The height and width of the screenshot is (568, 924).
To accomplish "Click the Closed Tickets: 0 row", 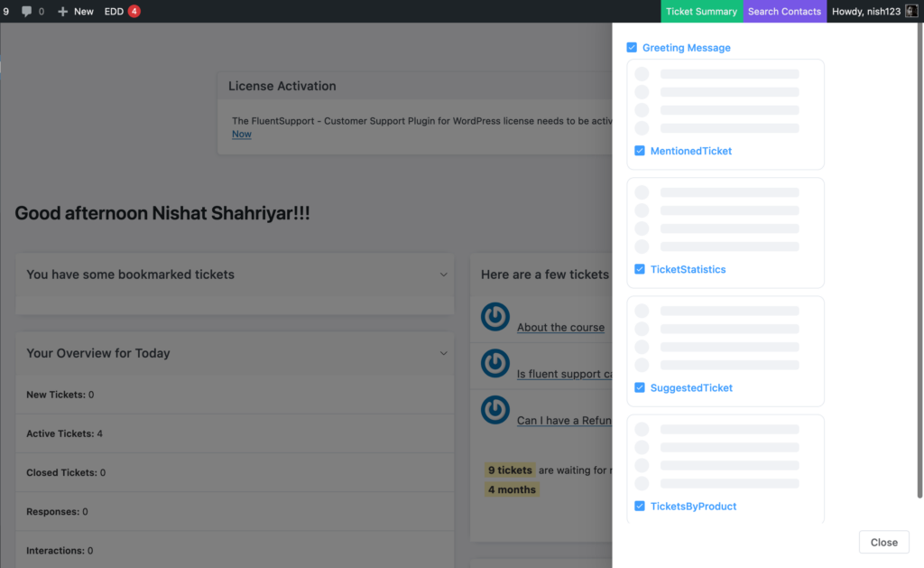I will [x=235, y=472].
